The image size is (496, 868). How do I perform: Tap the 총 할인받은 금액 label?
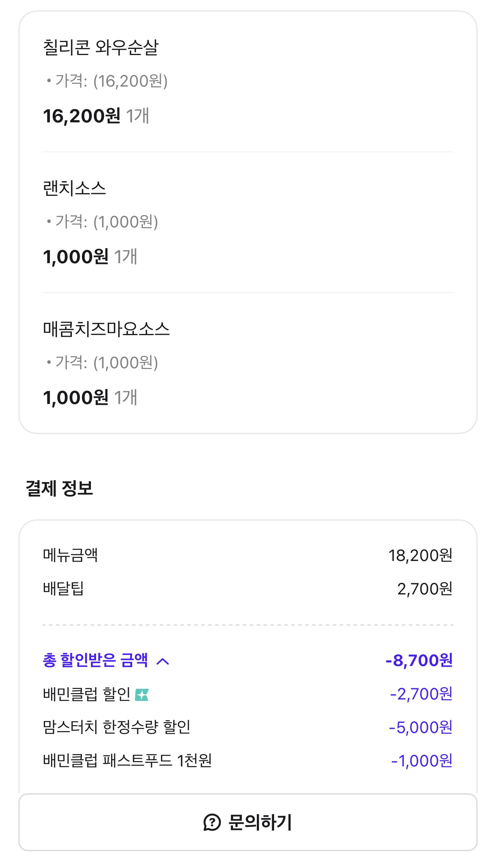95,661
